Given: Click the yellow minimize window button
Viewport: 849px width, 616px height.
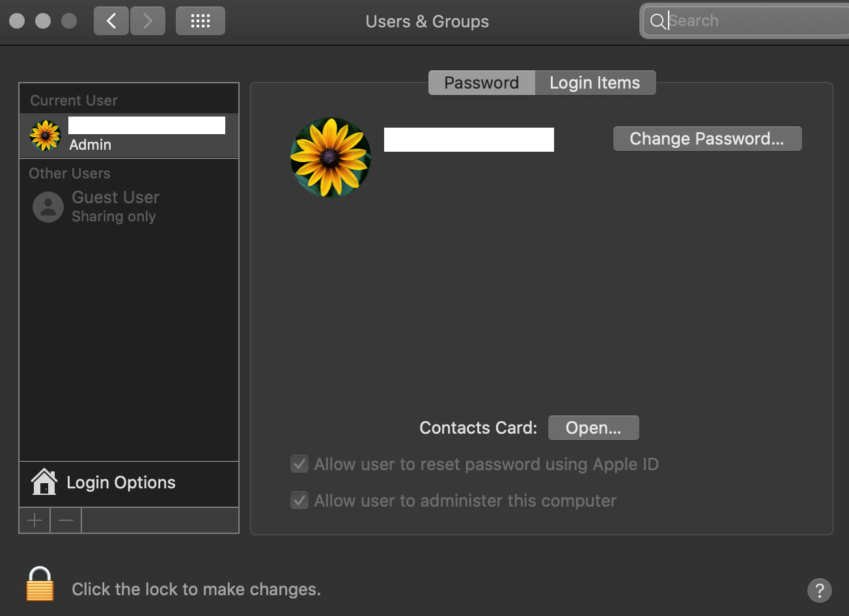Looking at the screenshot, I should (43, 21).
